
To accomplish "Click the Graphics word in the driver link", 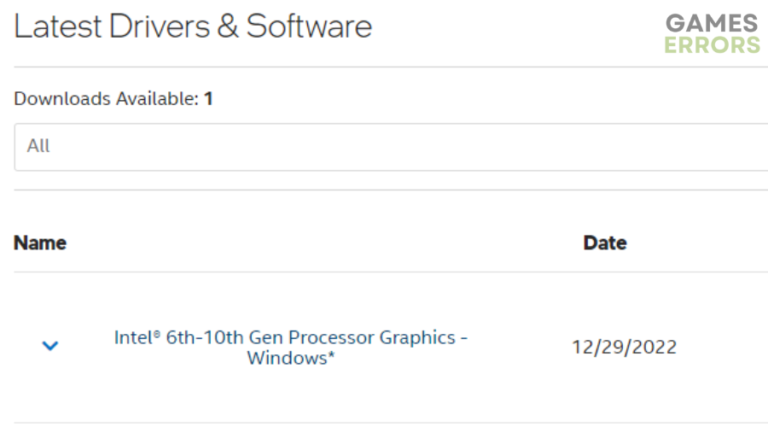I will (417, 338).
